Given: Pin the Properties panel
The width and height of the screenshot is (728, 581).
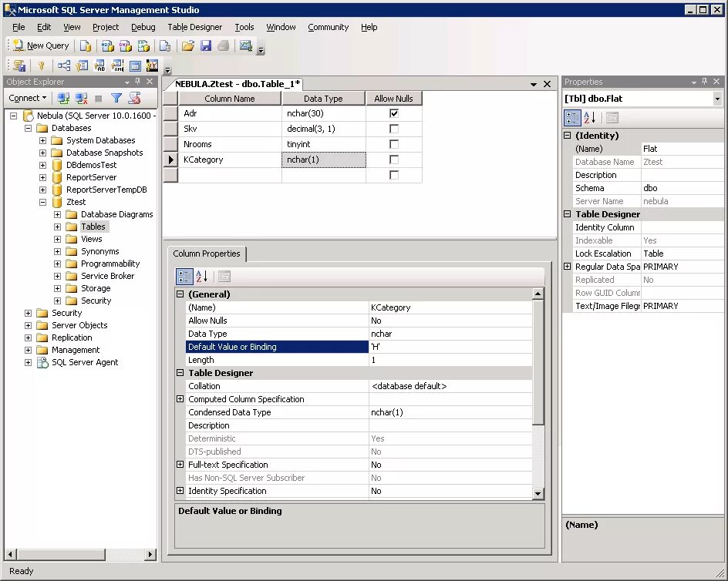Looking at the screenshot, I should [705, 81].
